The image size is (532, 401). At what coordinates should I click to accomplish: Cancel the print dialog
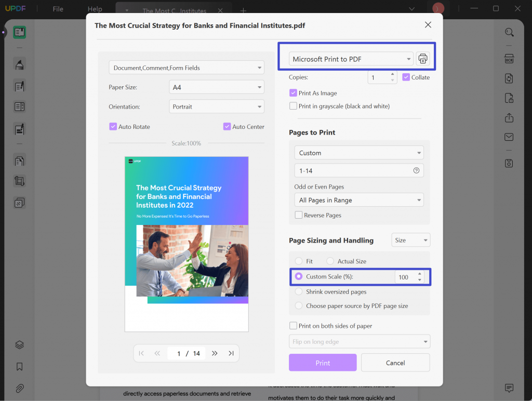point(395,362)
